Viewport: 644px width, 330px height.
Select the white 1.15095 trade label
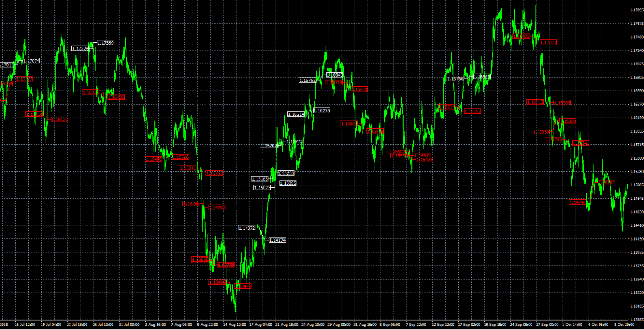pyautogui.click(x=288, y=183)
